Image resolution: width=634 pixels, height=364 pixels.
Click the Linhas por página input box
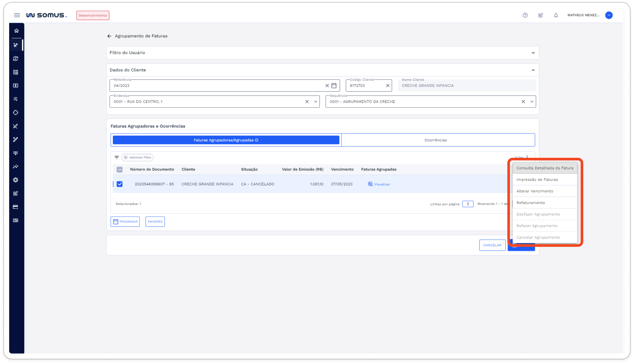[x=467, y=204]
